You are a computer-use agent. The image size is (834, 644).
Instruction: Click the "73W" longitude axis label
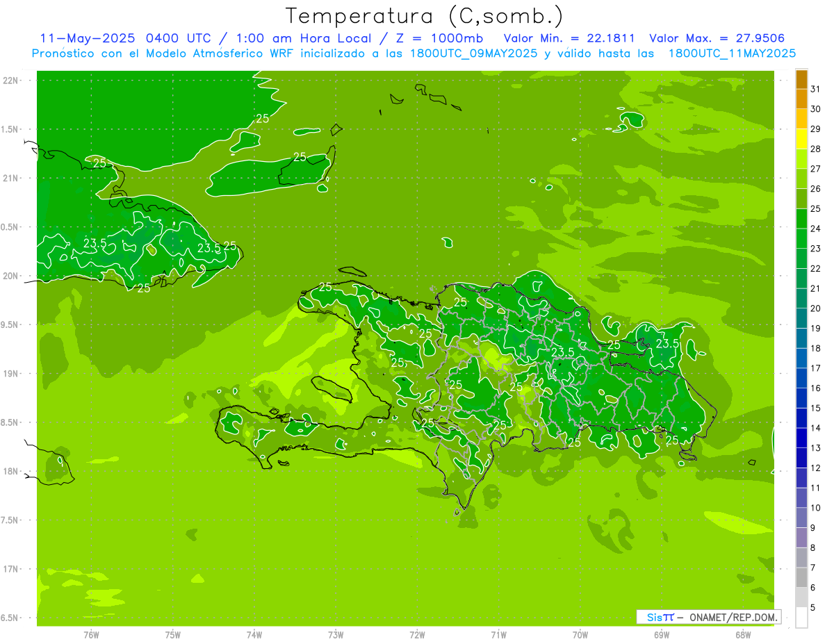336,635
